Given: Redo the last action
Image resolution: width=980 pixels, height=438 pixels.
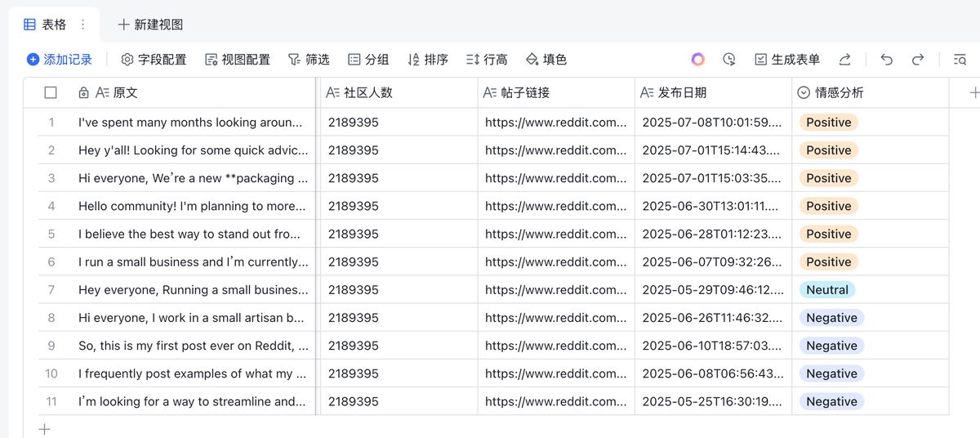Looking at the screenshot, I should click(x=918, y=60).
